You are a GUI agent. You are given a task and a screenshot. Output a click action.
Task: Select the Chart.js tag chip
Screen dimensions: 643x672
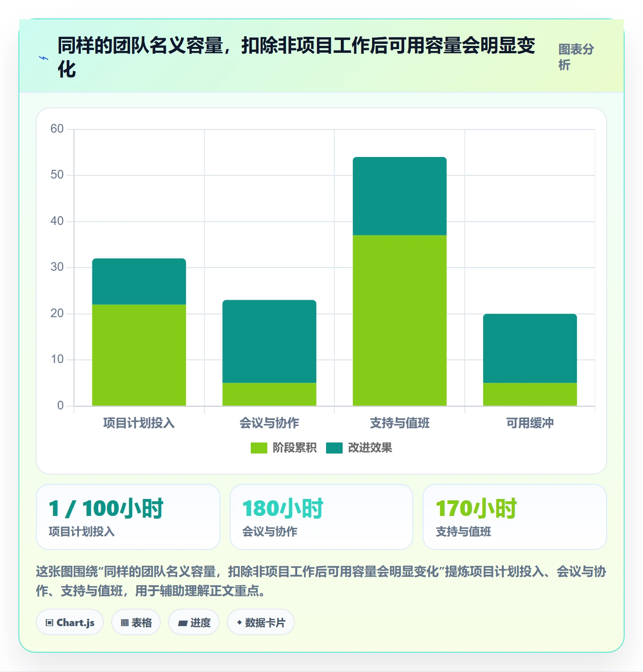(70, 622)
